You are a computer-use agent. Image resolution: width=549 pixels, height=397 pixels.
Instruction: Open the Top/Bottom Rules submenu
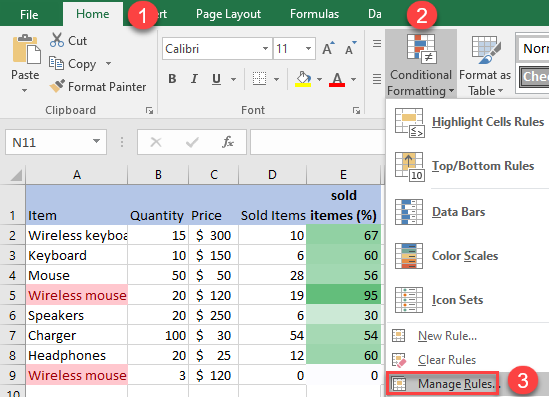point(469,166)
